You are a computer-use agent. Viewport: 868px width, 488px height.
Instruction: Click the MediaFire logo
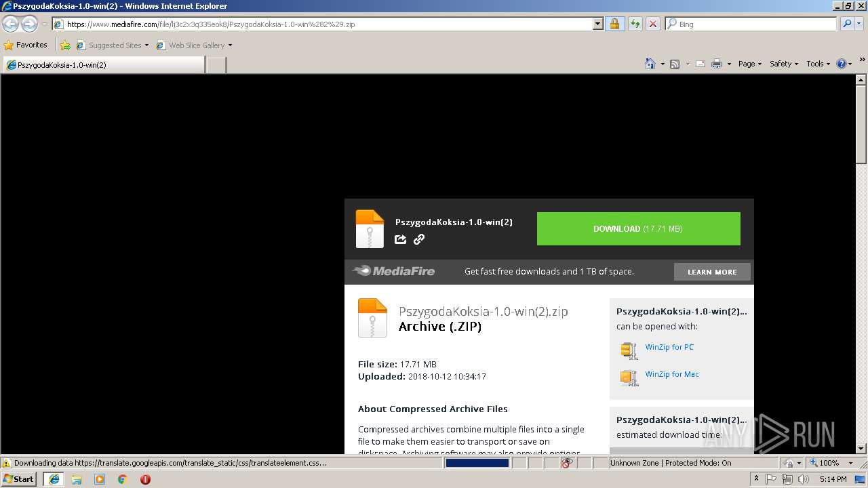click(393, 271)
